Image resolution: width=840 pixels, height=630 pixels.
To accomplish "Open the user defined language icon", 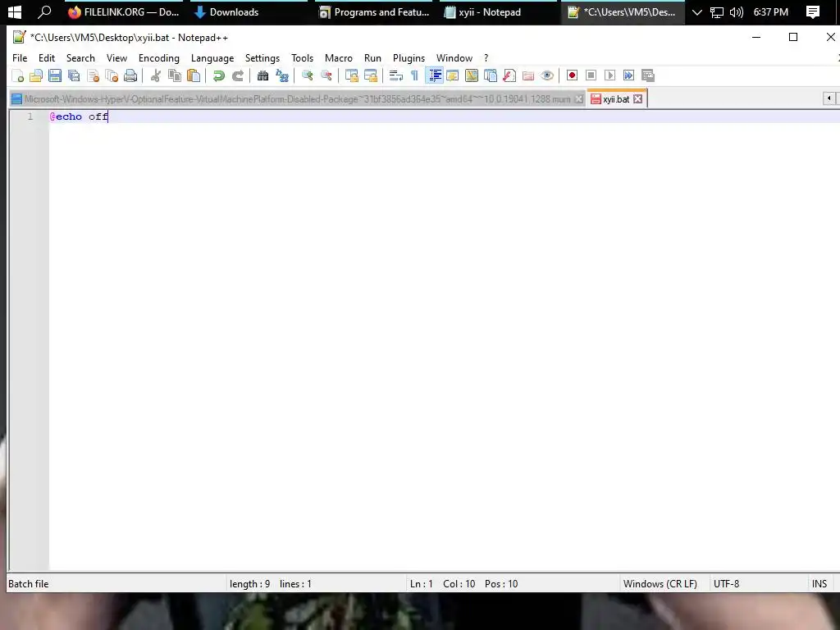I will point(453,75).
